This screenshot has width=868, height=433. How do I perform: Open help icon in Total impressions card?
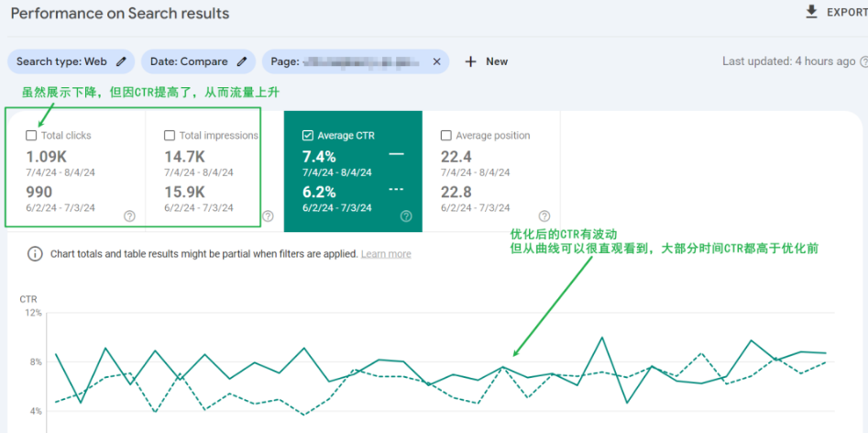tap(268, 216)
